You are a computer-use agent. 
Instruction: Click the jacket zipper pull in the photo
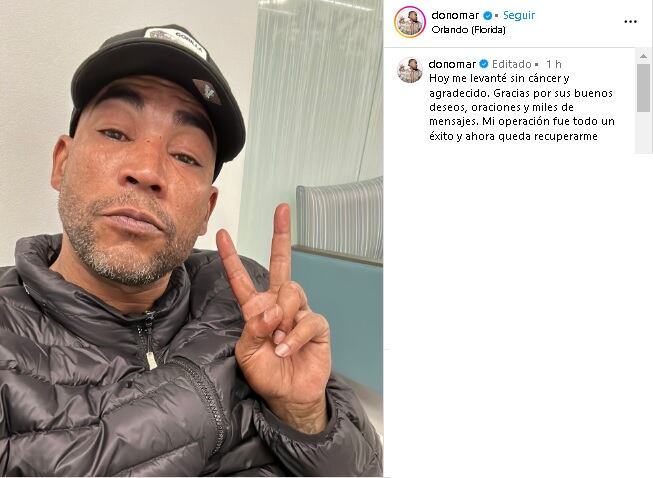151,360
